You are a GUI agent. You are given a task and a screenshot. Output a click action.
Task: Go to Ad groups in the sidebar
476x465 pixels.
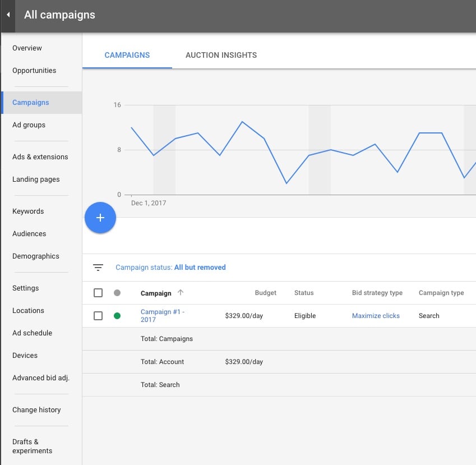29,125
